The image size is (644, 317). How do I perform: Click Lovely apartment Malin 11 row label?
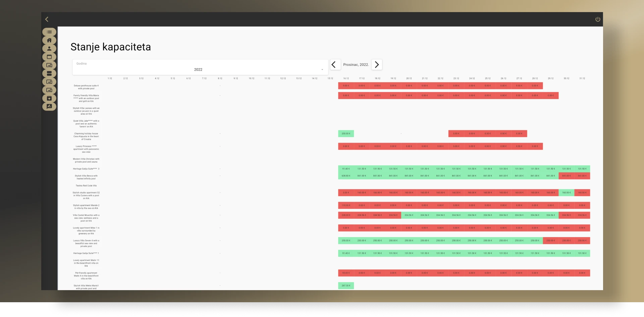point(86,263)
